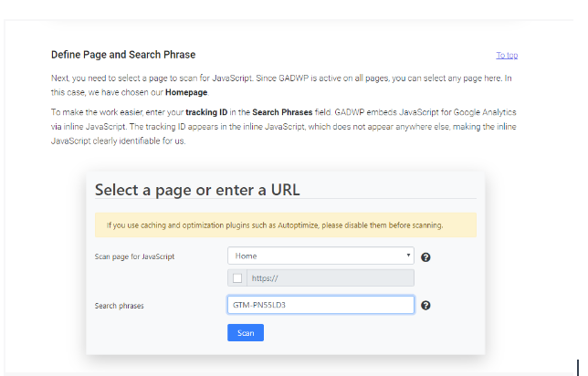Click the yellow caching plugins warning banner
588x376 pixels.
pos(286,225)
